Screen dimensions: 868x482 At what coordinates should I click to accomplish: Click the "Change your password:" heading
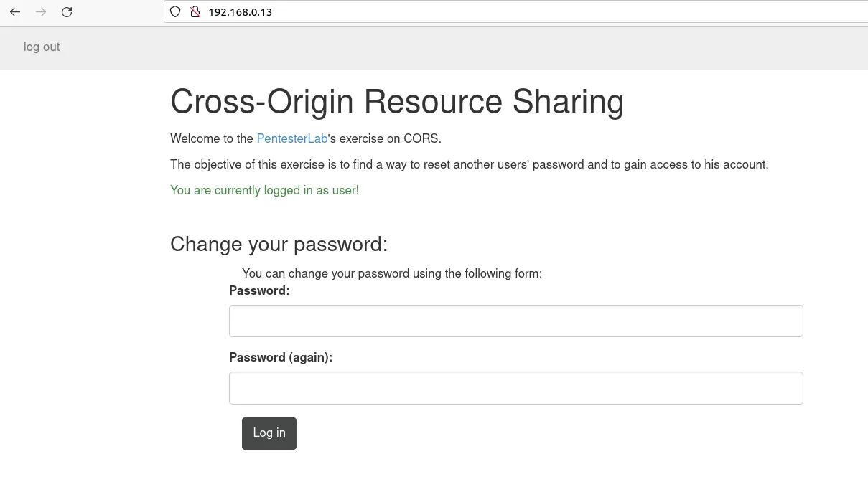279,245
